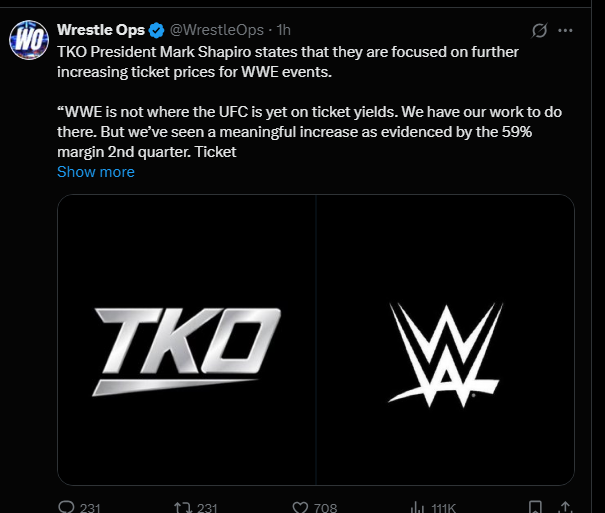Image resolution: width=605 pixels, height=513 pixels.
Task: Reply to the Wrestle Ops post
Action: click(67, 507)
